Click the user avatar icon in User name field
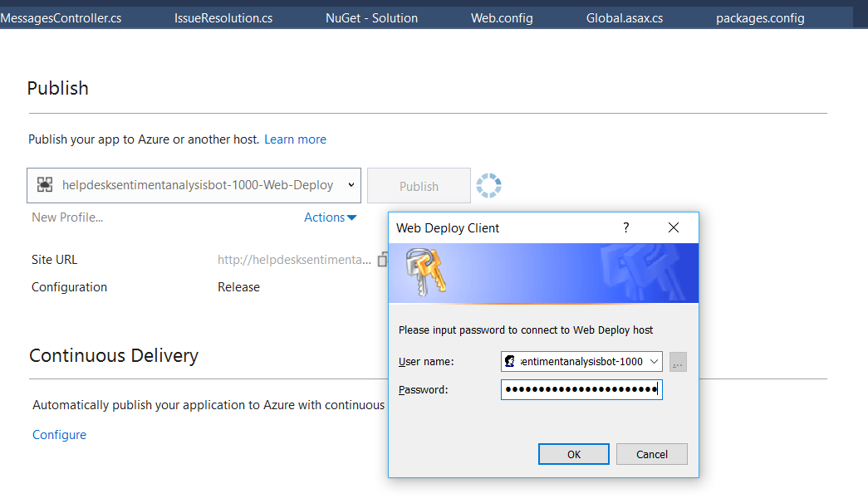The image size is (868, 503). point(510,362)
